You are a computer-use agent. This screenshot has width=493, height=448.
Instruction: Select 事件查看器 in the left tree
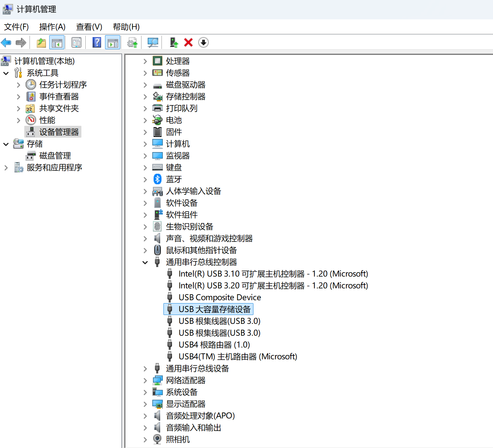click(59, 97)
